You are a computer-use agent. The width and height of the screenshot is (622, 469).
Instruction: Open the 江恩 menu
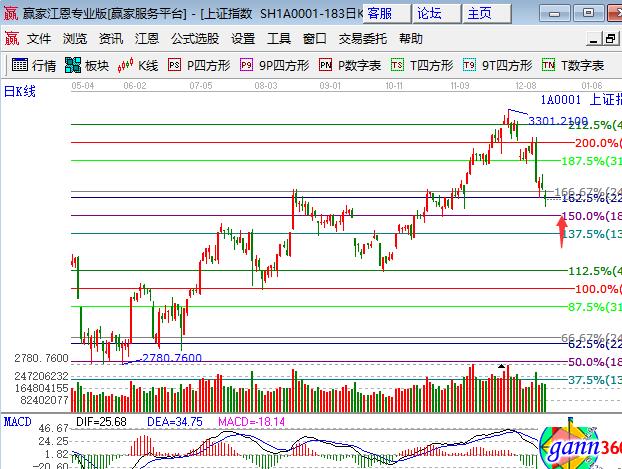pos(147,39)
